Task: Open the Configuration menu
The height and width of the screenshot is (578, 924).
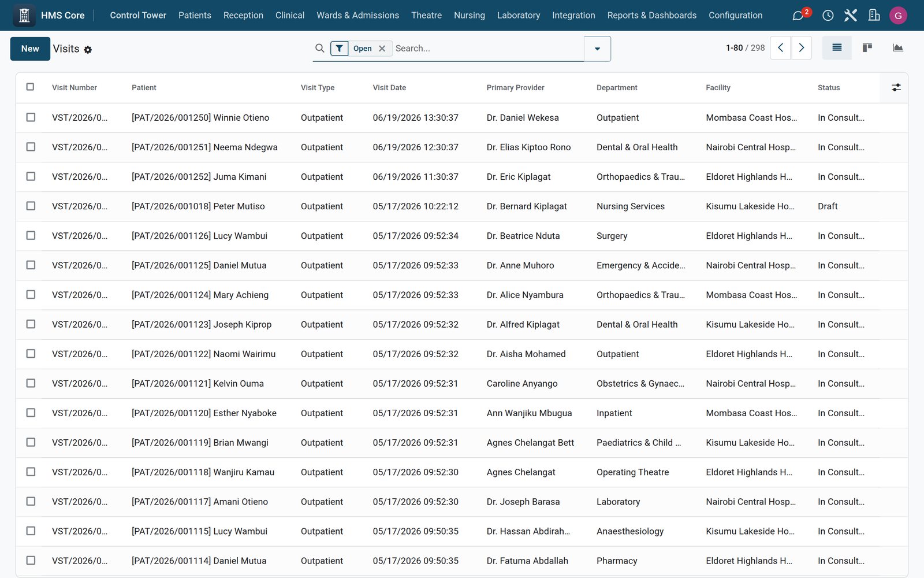Action: tap(735, 15)
